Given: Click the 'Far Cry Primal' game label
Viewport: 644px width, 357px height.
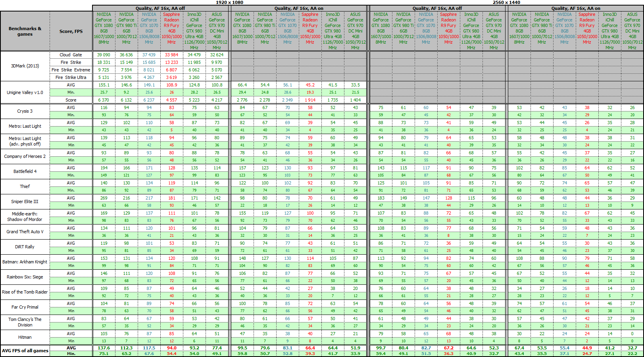Looking at the screenshot, I should (25, 307).
